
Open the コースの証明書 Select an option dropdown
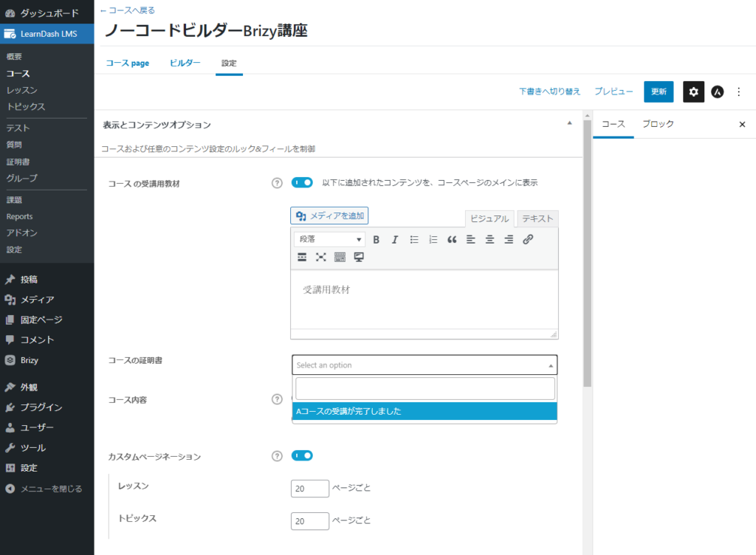(425, 365)
